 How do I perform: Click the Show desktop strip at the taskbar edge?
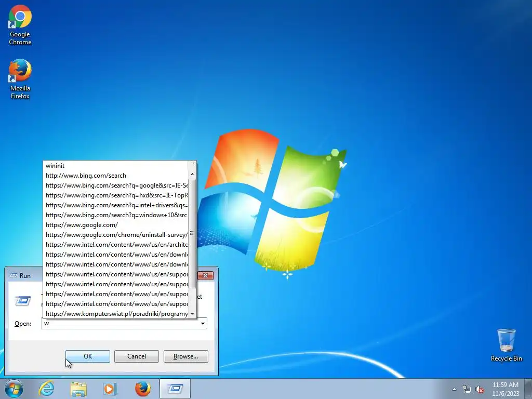528,389
